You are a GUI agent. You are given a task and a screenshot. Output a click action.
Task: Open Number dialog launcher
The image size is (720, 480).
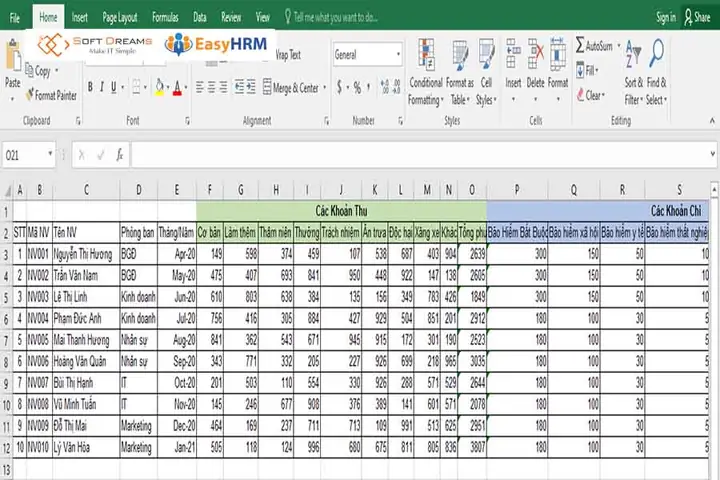400,121
